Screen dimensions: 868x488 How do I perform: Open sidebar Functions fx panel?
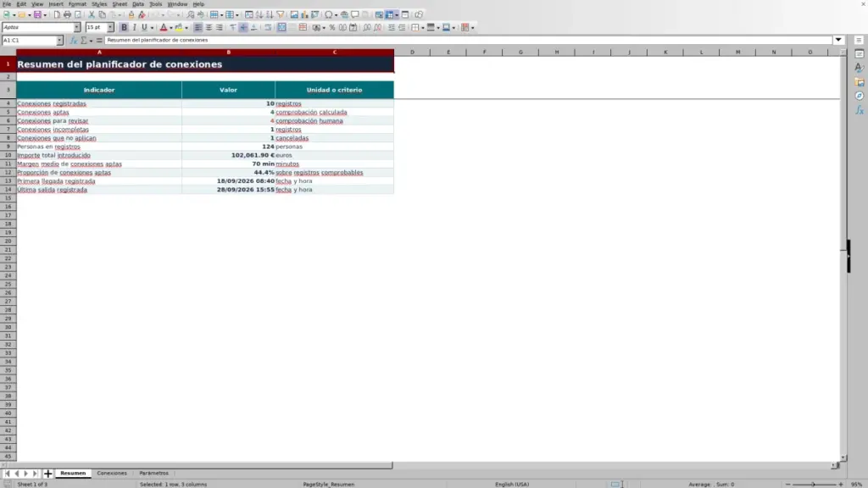(860, 110)
